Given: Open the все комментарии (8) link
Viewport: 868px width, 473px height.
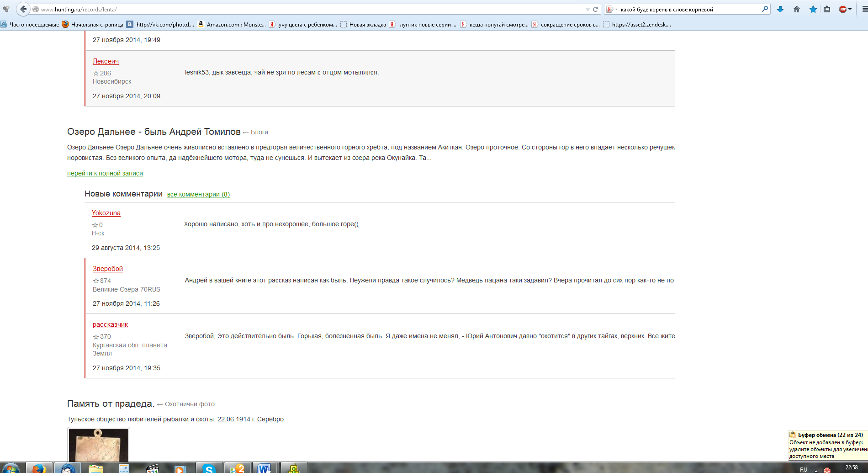Looking at the screenshot, I should (x=198, y=194).
